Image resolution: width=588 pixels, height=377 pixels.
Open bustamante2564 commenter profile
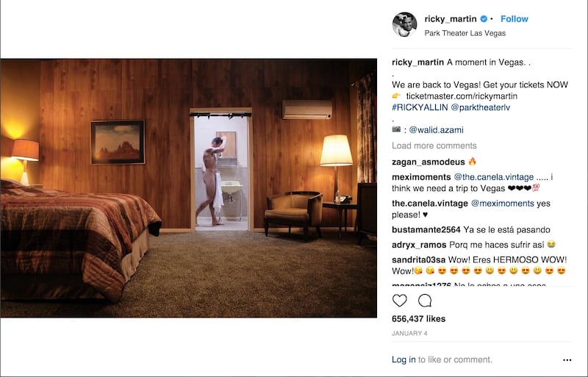[x=426, y=229]
